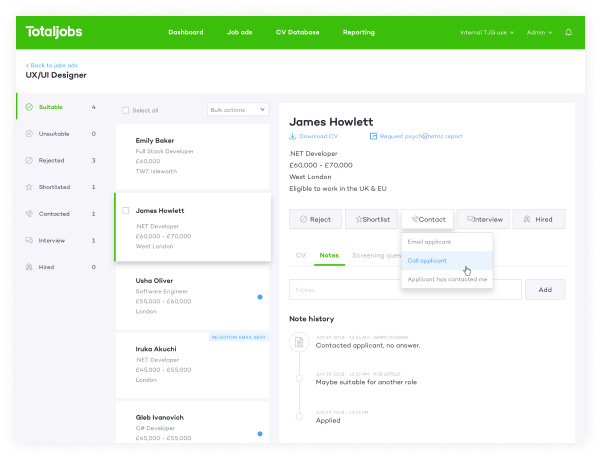Viewport: 601px width, 459px height.
Task: Click the Suitable checkmark icon in sidebar
Action: point(30,106)
